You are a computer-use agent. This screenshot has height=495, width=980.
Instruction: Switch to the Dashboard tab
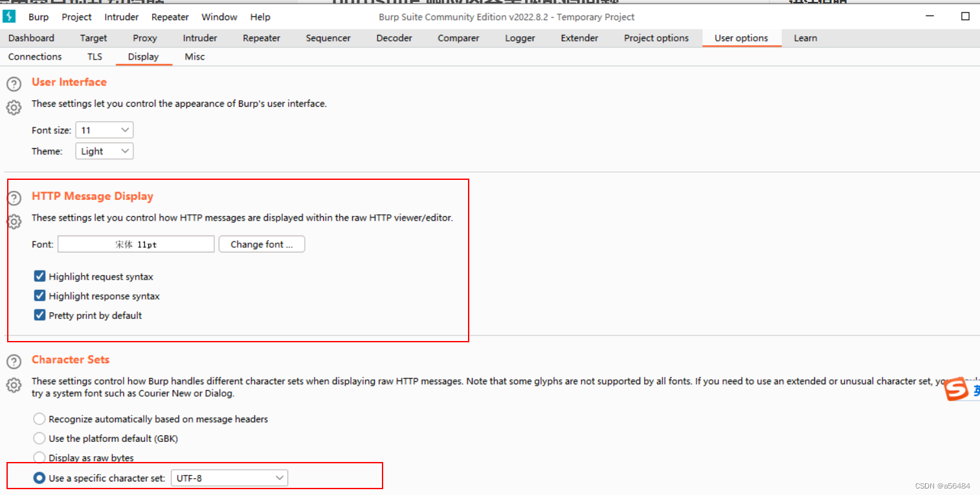coord(31,38)
